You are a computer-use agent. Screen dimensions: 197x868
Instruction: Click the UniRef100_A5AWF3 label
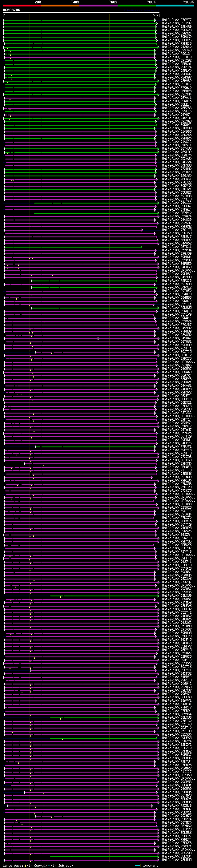click(x=177, y=467)
